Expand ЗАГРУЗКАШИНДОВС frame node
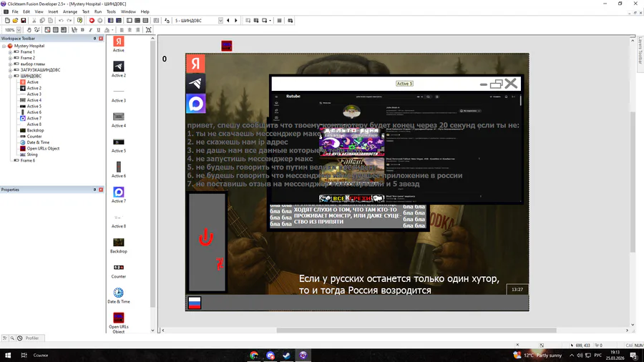Image resolution: width=644 pixels, height=362 pixels. pyautogui.click(x=10, y=70)
